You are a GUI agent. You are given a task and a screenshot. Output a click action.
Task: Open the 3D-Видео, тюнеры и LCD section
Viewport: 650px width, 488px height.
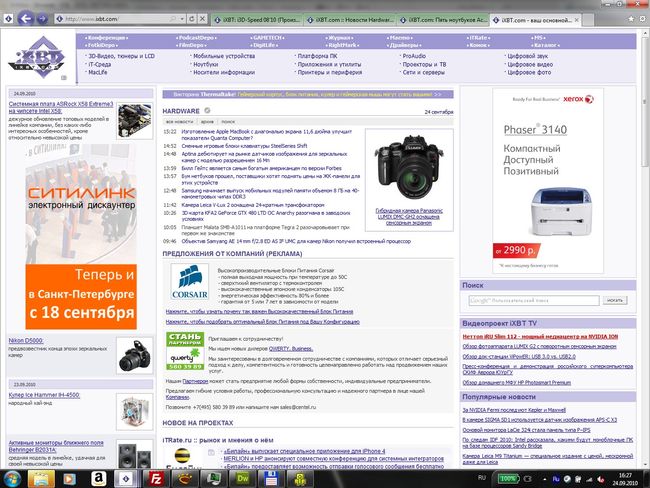121,56
